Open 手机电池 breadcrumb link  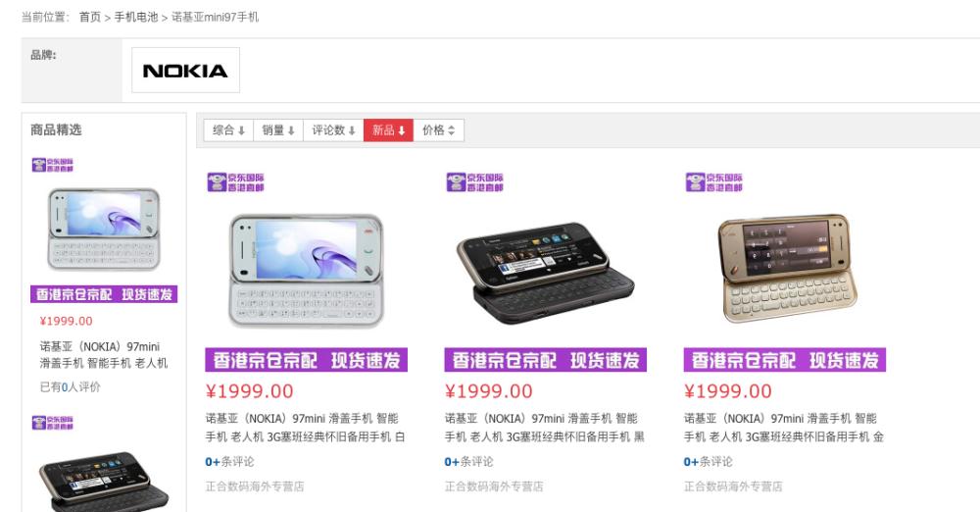pyautogui.click(x=136, y=17)
